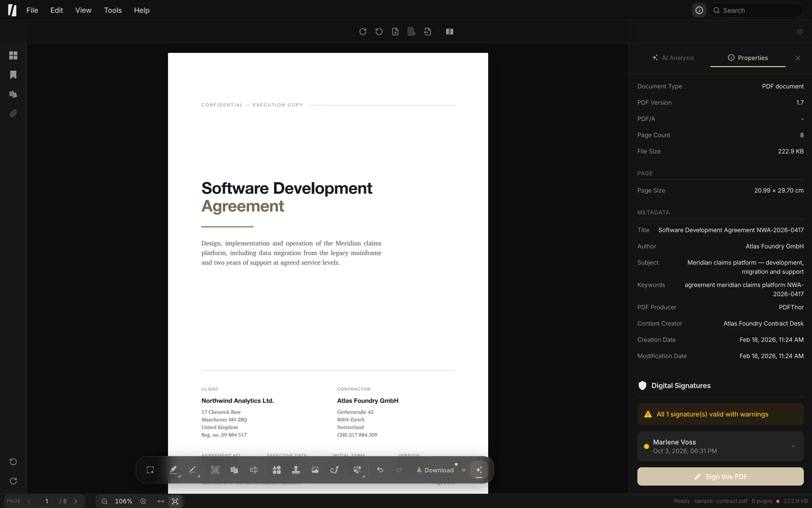Select the text area select tool
This screenshot has height=508, width=812.
215,470
